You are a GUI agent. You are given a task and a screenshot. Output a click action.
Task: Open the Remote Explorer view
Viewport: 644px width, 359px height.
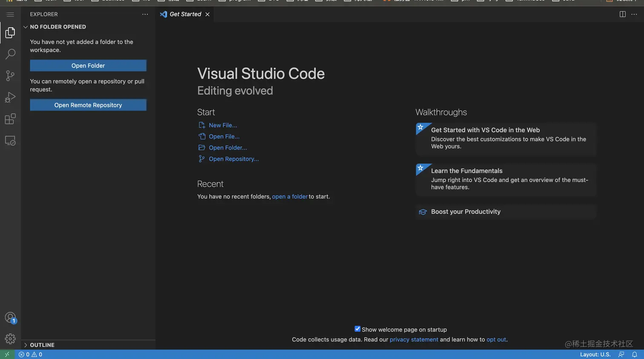click(x=10, y=141)
